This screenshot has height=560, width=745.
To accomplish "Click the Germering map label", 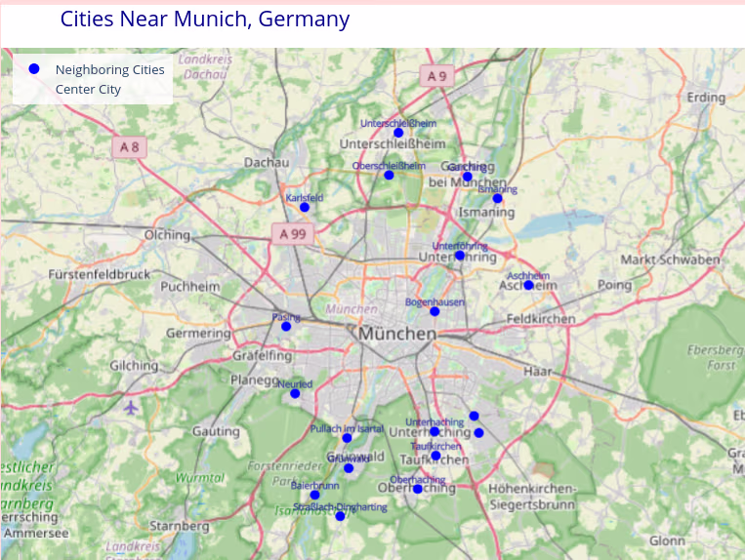I will click(198, 334).
